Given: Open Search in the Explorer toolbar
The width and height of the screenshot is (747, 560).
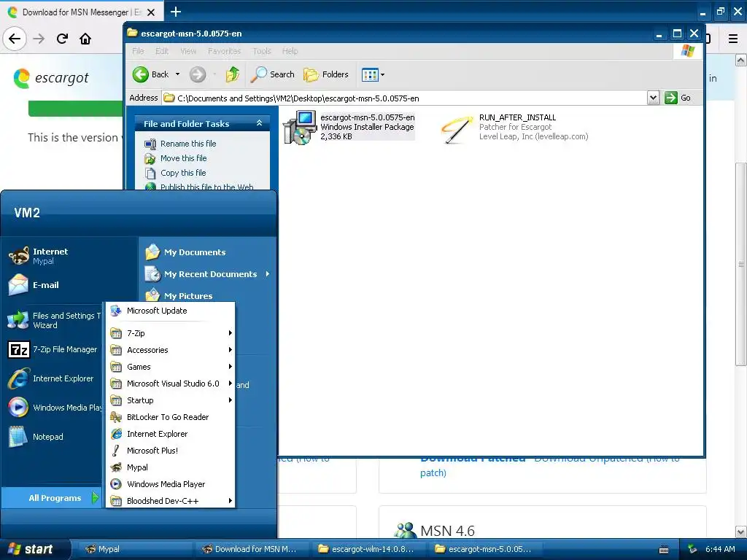Looking at the screenshot, I should pos(273,74).
